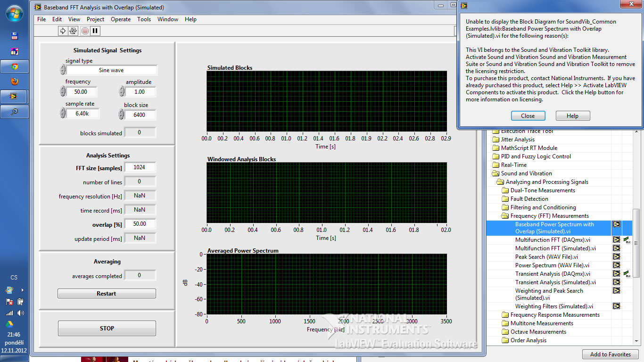644x362 pixels.
Task: Open the Windows Start orb
Action: (14, 13)
